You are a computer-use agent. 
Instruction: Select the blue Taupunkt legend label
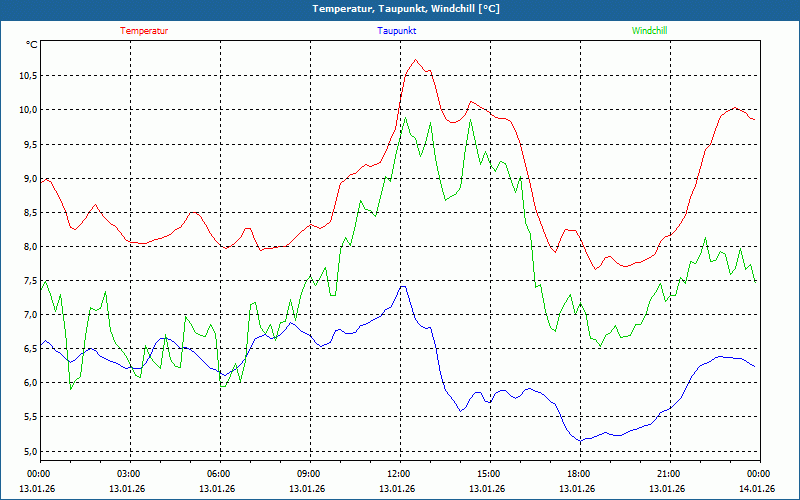pos(397,31)
